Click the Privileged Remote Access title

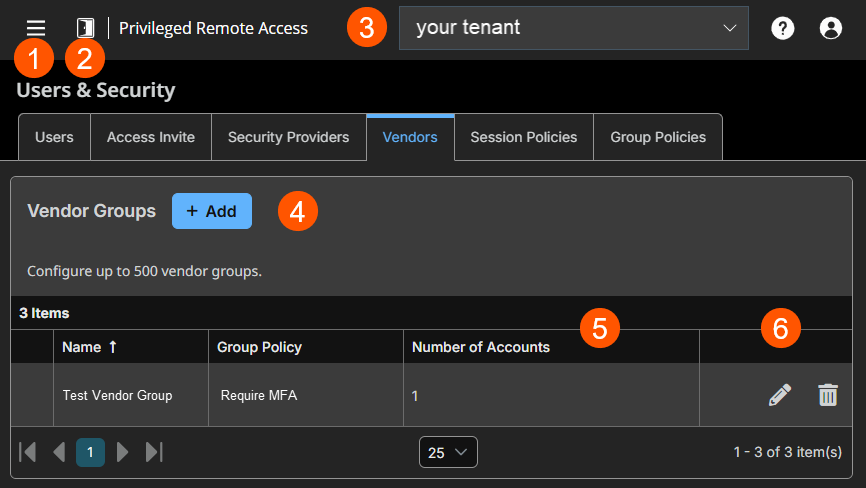213,28
